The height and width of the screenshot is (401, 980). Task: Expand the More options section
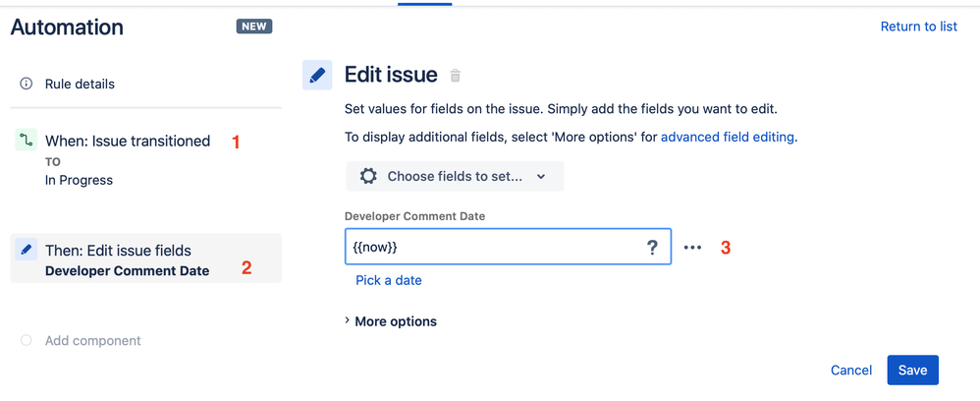click(391, 321)
